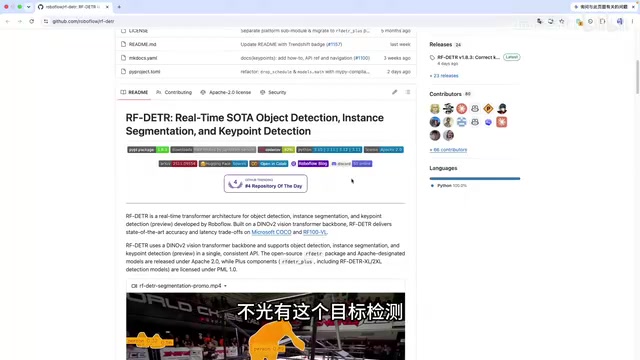The height and width of the screenshot is (360, 640).
Task: Click the Roboflow Blog badge
Action: pos(309,164)
